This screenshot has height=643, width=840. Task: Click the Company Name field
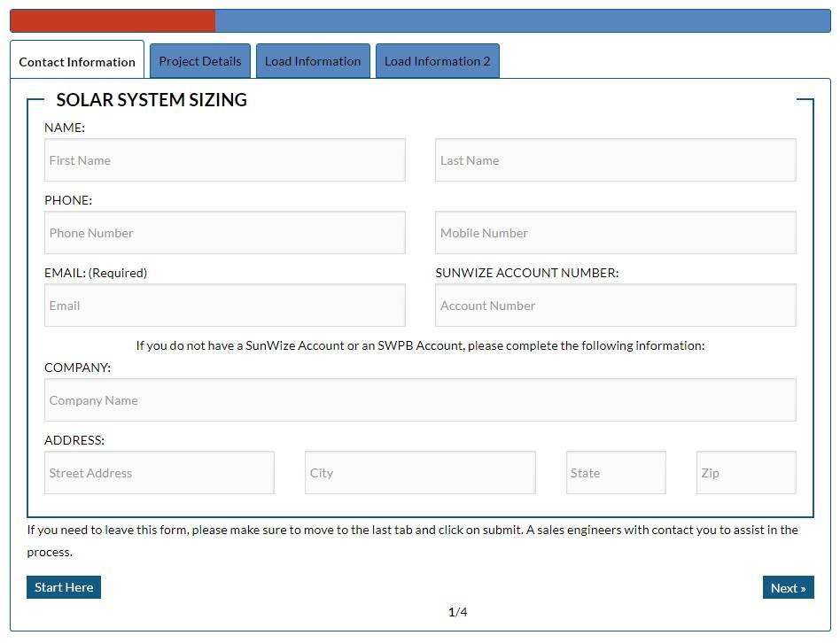420,400
